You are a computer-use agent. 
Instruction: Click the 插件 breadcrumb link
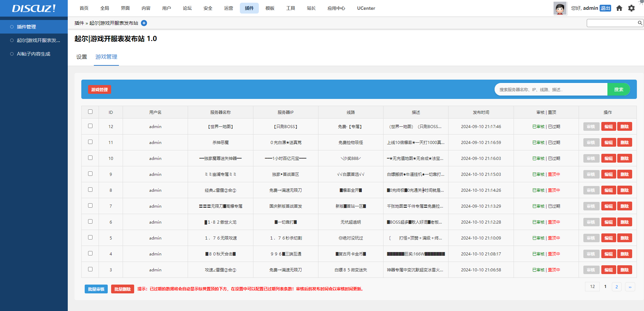pyautogui.click(x=79, y=23)
